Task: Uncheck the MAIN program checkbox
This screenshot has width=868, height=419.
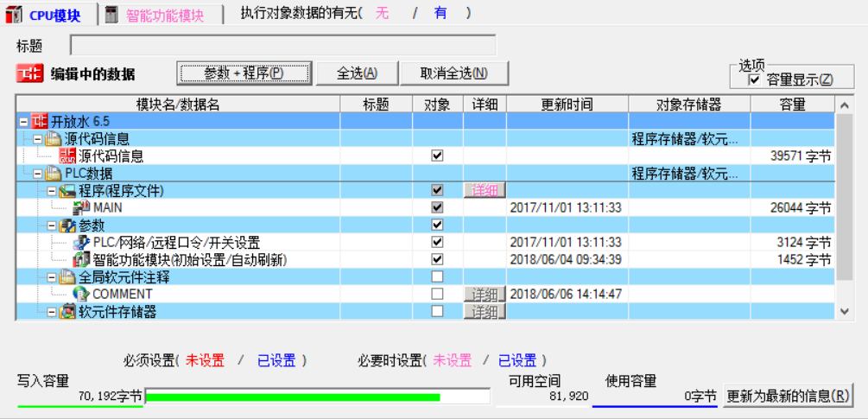Action: (437, 207)
